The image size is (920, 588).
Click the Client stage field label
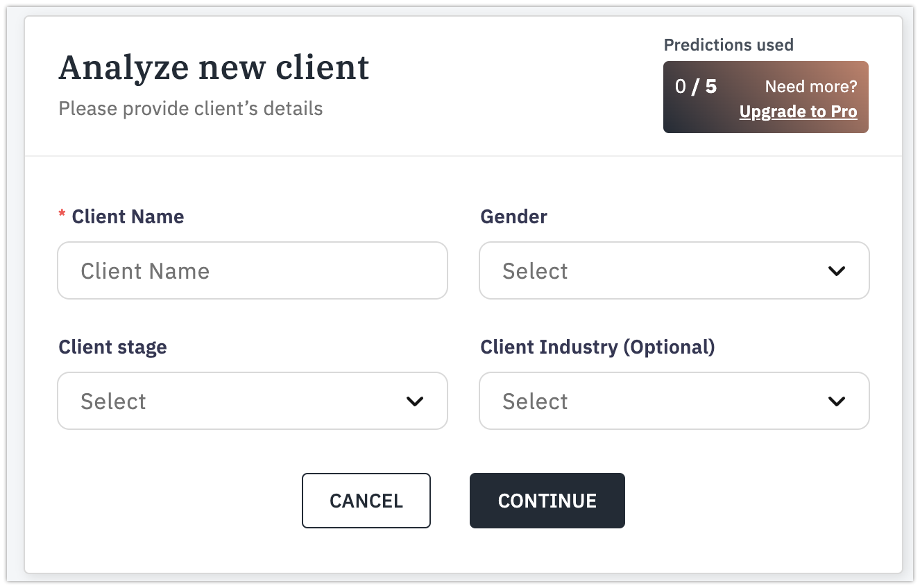tap(112, 347)
